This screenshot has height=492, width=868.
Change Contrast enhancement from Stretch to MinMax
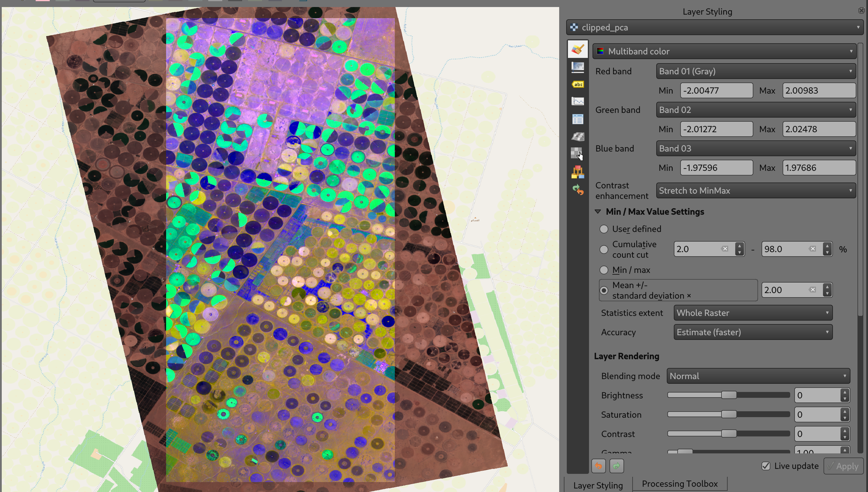(x=755, y=191)
